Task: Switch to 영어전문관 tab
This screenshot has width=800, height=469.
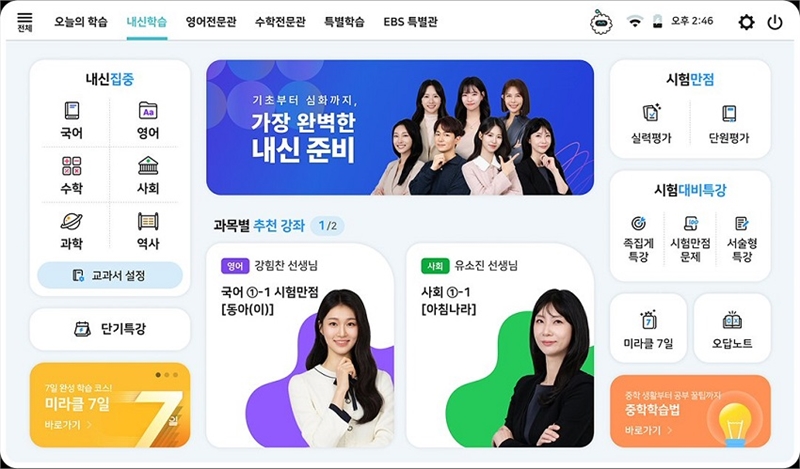Action: click(x=211, y=22)
